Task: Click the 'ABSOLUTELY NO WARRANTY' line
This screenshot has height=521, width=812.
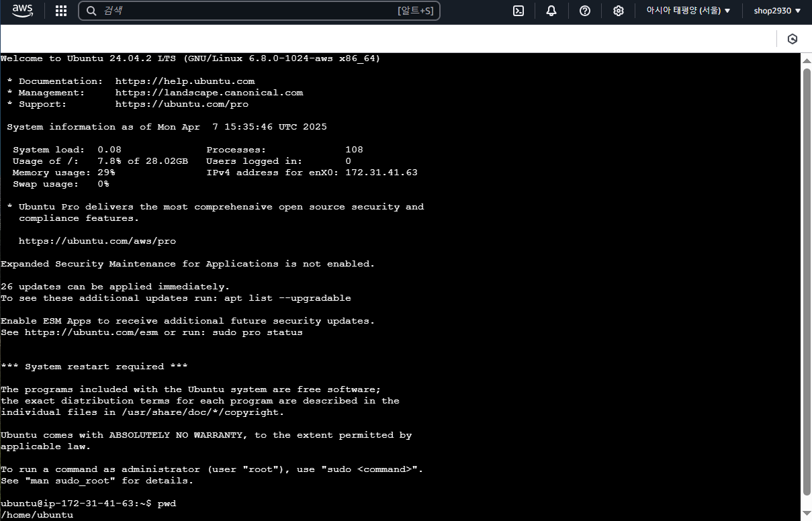Action: click(x=206, y=435)
